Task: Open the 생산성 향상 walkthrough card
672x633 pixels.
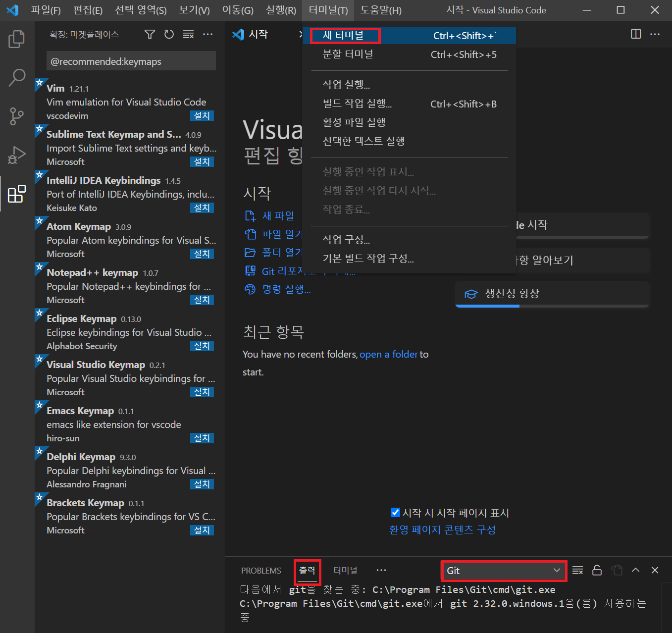Action: tap(552, 294)
